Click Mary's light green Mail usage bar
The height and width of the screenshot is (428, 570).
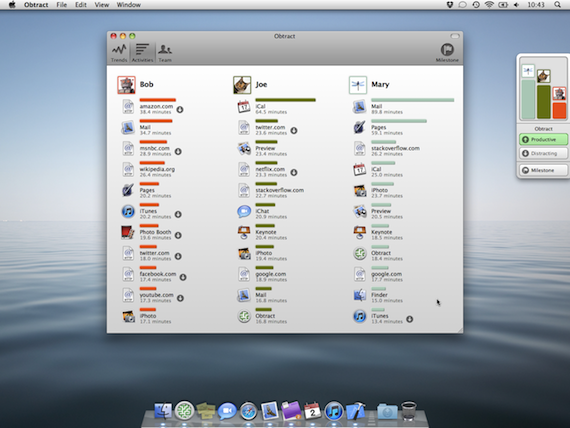[x=413, y=100]
